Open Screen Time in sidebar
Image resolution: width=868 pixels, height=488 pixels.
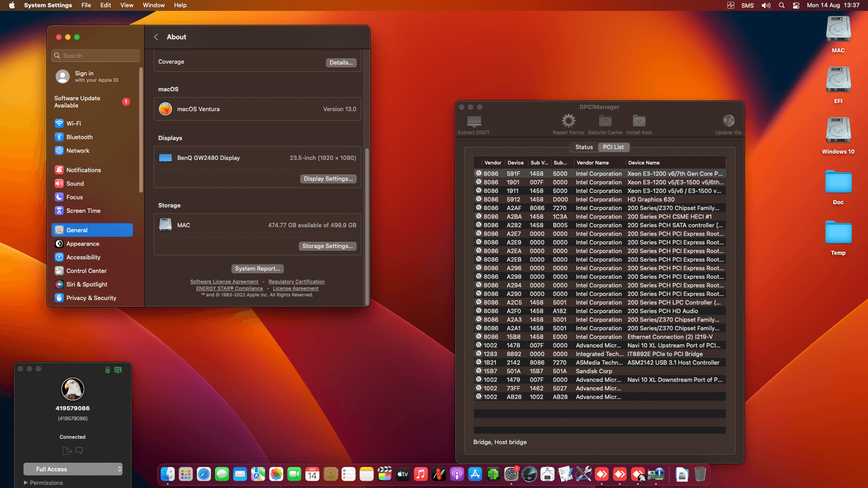92,211
